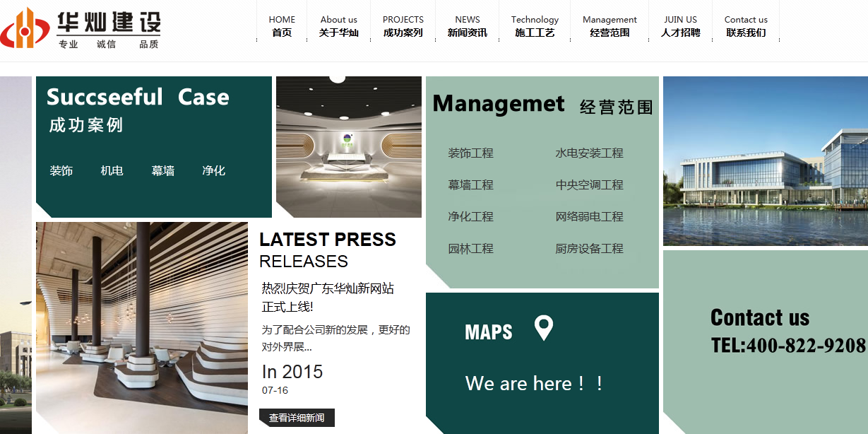The width and height of the screenshot is (868, 434).
Task: Open the 净化 case category link
Action: 213,170
